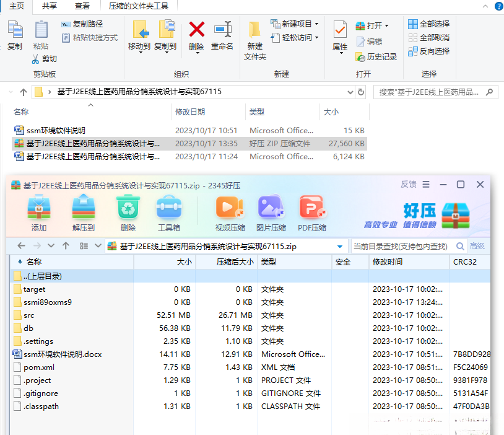
Task: Open ssm环境软件说明.docx inside the archive
Action: tap(60, 354)
